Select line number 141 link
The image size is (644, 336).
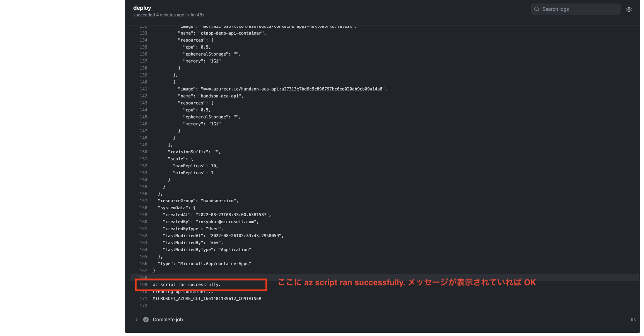pos(143,89)
